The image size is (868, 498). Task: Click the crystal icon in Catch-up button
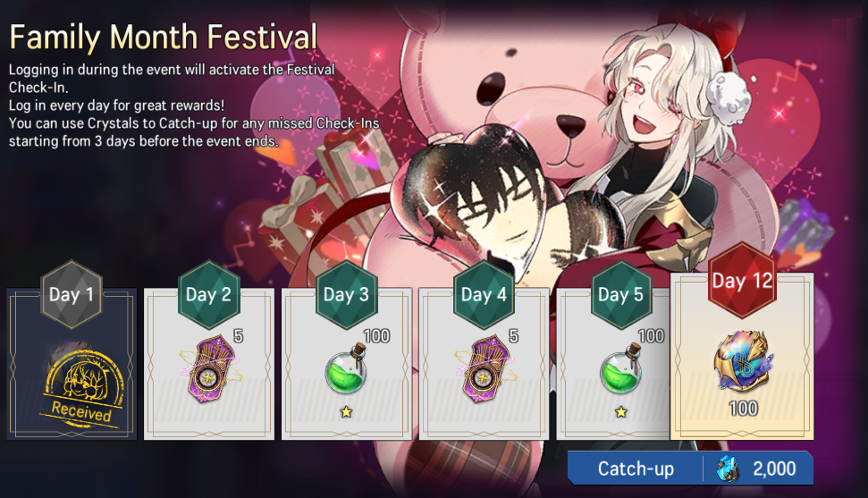click(x=728, y=468)
